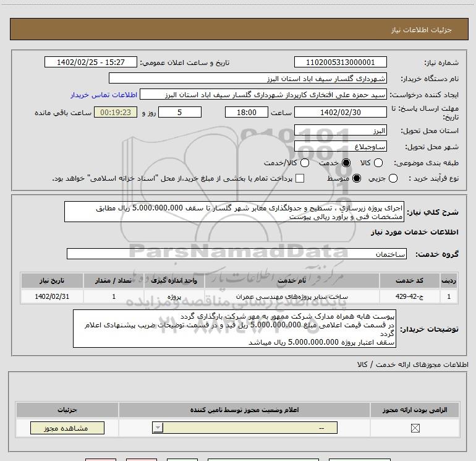The width and height of the screenshot is (476, 461).
Task: Click the جزئیات اطلاعات نیاز page title
Action: (x=422, y=30)
